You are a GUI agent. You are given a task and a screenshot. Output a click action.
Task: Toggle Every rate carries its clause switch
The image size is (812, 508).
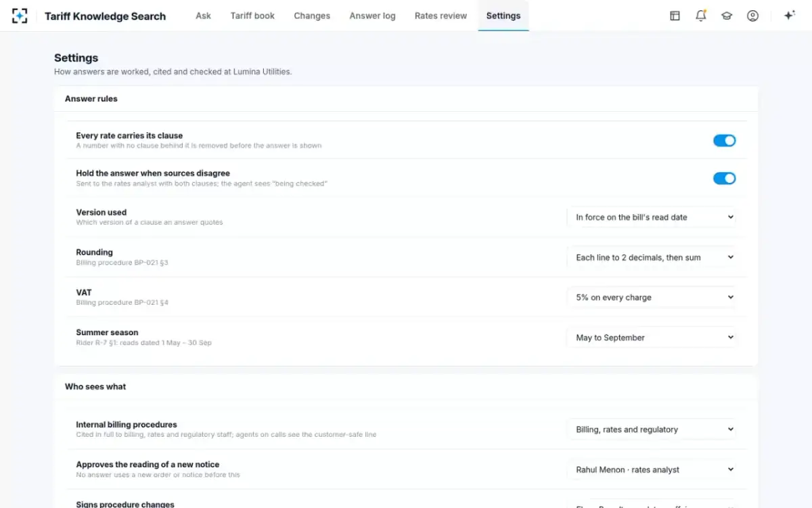(724, 140)
